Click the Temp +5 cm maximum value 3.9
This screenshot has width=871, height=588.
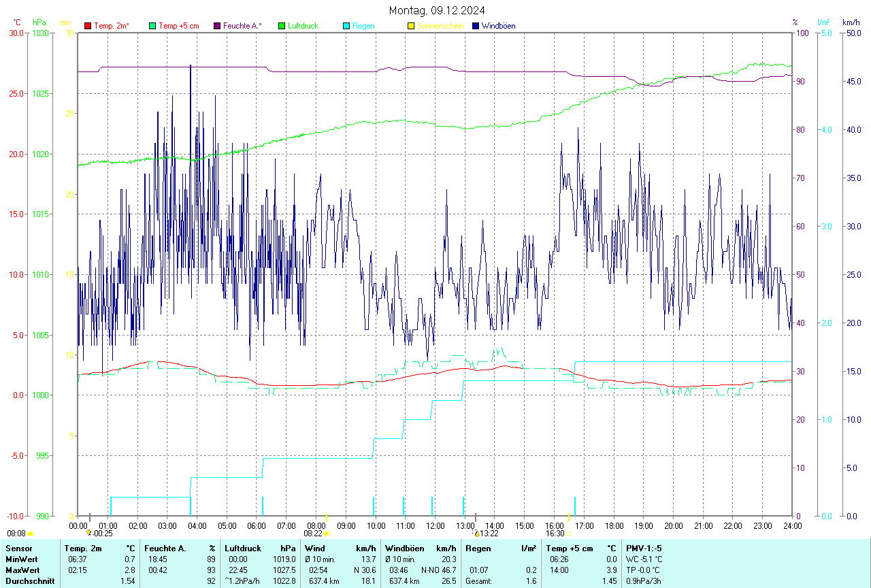pyautogui.click(x=611, y=570)
